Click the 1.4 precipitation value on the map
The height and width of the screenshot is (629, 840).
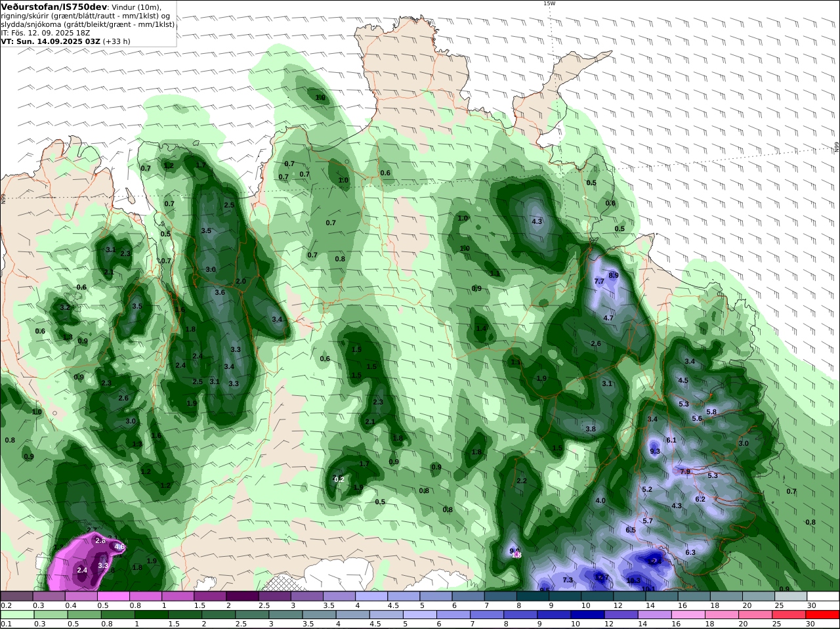pos(481,328)
